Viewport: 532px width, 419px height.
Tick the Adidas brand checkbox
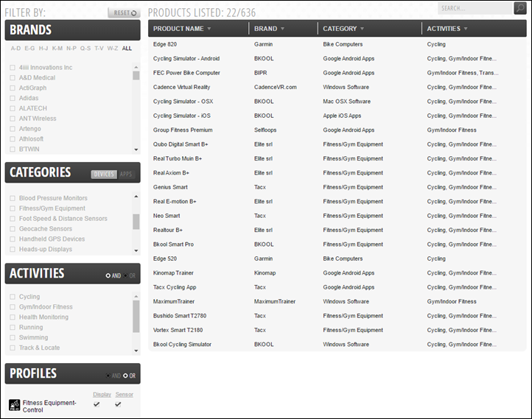pos(12,98)
